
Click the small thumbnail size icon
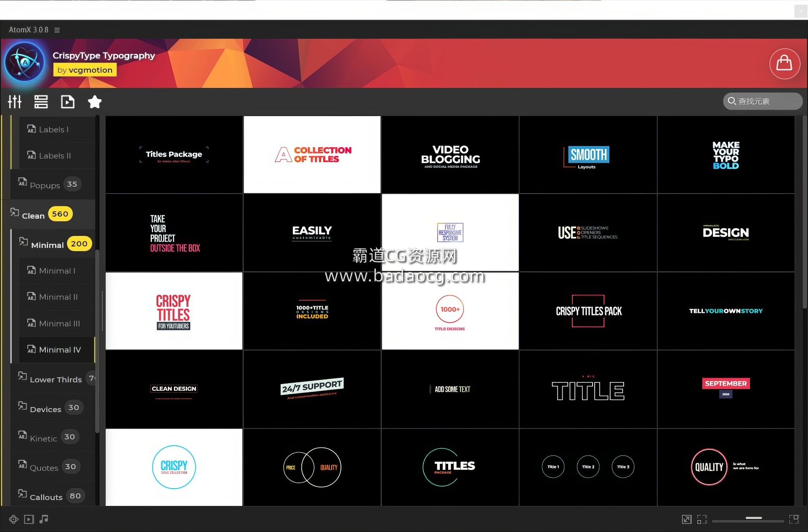tap(702, 519)
